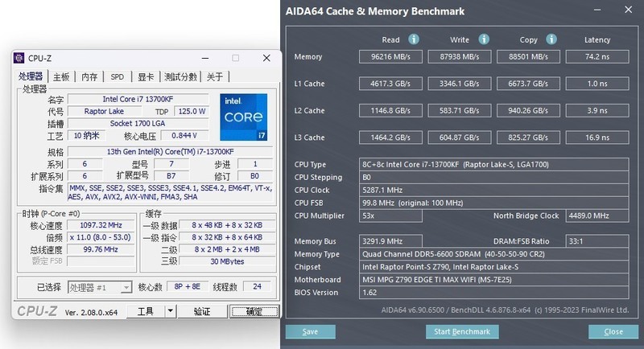Click L3 Cache latency 16.9 ns
The width and height of the screenshot is (644, 349).
(597, 138)
